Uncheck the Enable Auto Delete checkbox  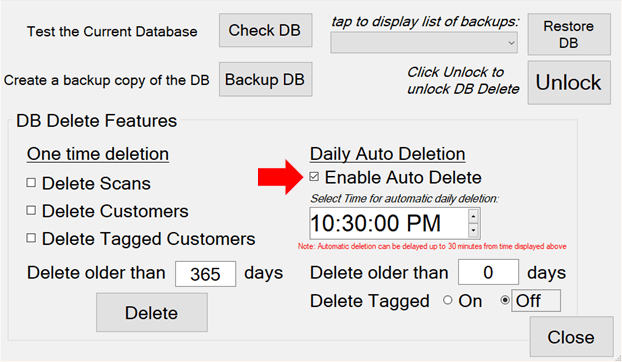(x=314, y=177)
